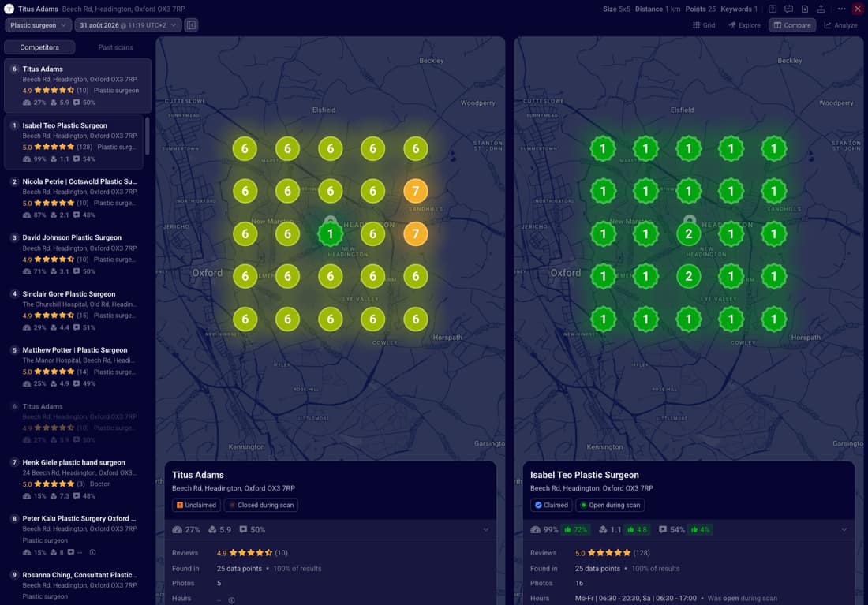Activate the Analyze view
The image size is (868, 605).
840,25
